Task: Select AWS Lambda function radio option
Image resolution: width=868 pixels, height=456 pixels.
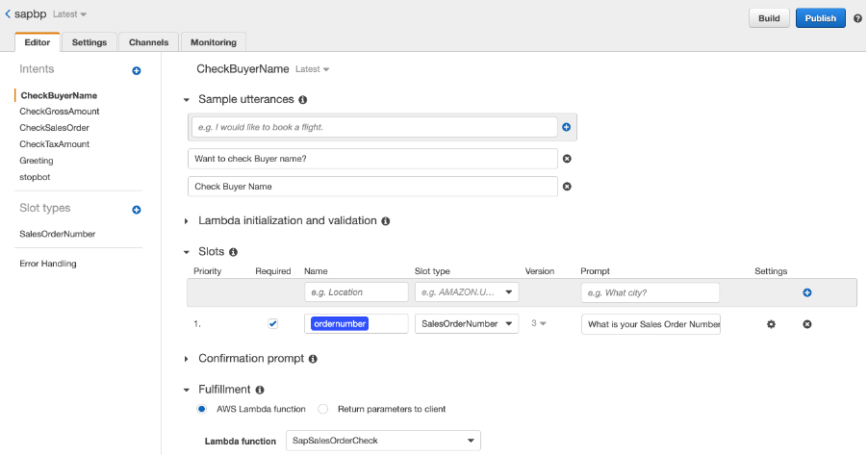Action: (202, 409)
